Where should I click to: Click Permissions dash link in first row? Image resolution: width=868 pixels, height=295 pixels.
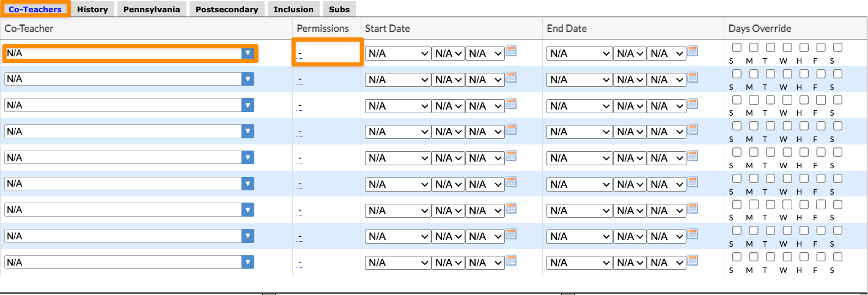tap(300, 54)
